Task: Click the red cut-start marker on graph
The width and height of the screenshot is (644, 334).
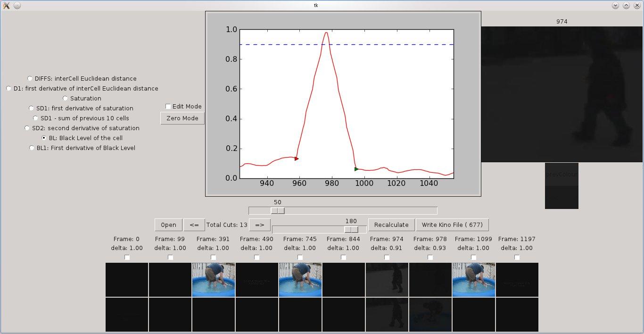Action: 297,159
